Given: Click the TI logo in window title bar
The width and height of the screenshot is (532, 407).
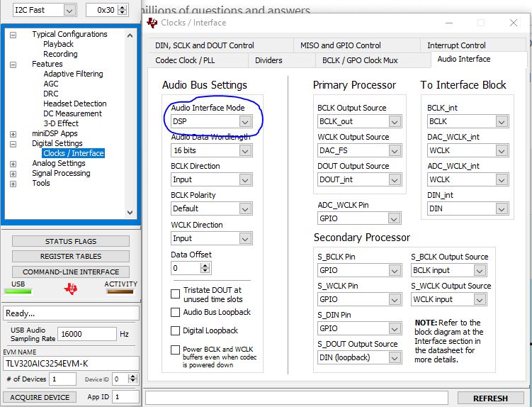Looking at the screenshot, I should [x=153, y=23].
